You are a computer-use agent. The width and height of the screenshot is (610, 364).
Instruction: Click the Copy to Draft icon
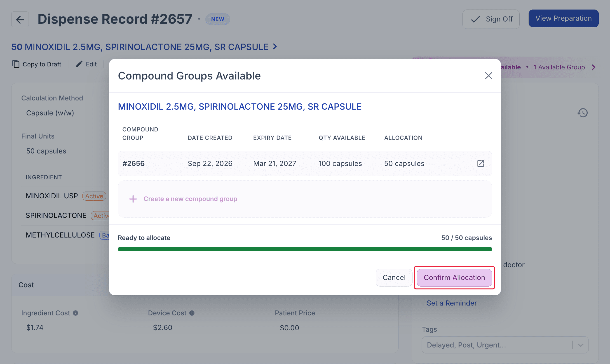click(16, 64)
